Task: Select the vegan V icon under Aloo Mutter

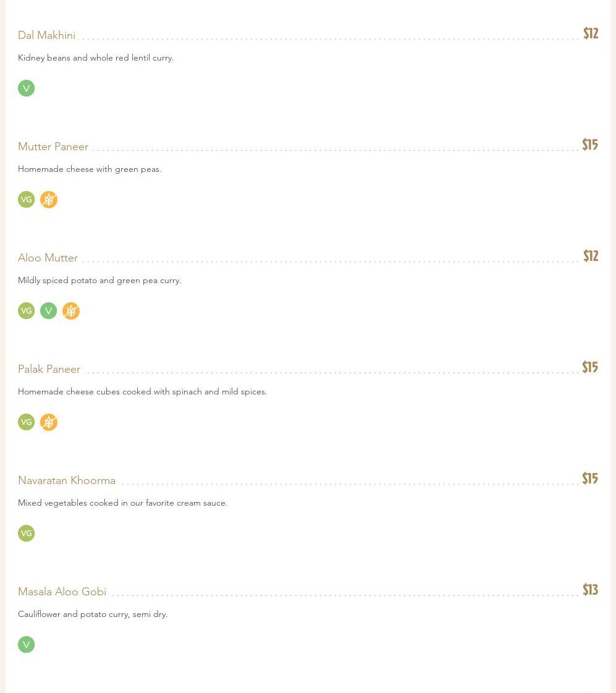Action: (x=49, y=311)
